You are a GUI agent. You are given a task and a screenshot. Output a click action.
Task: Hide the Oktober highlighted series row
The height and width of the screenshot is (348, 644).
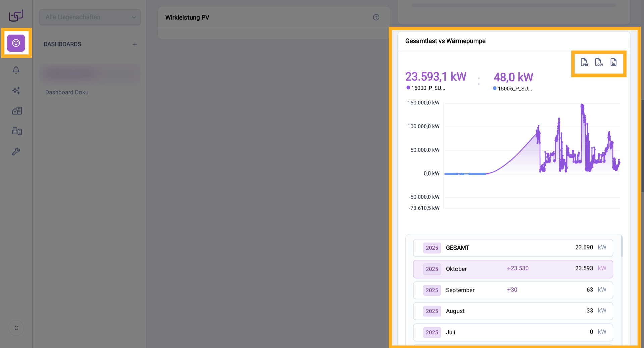(x=513, y=269)
